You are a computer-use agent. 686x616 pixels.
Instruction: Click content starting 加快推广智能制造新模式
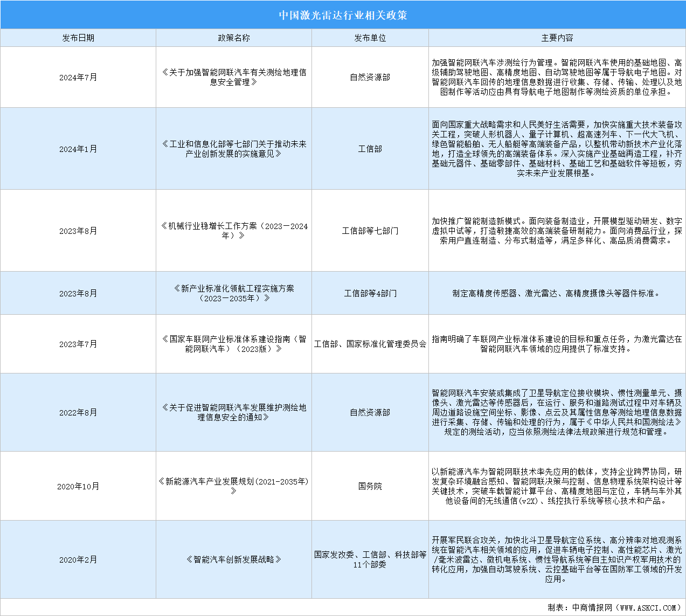(557, 231)
